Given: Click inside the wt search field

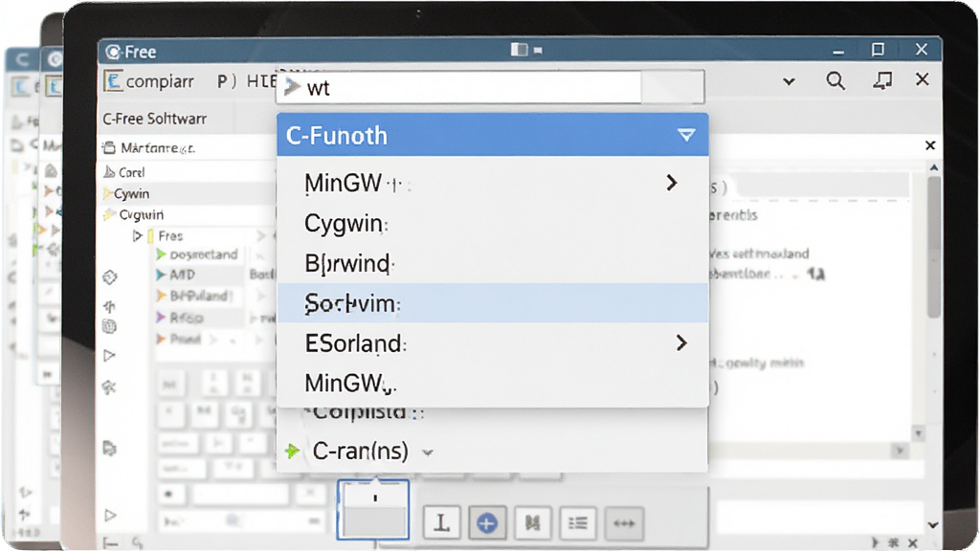Looking at the screenshot, I should (459, 87).
